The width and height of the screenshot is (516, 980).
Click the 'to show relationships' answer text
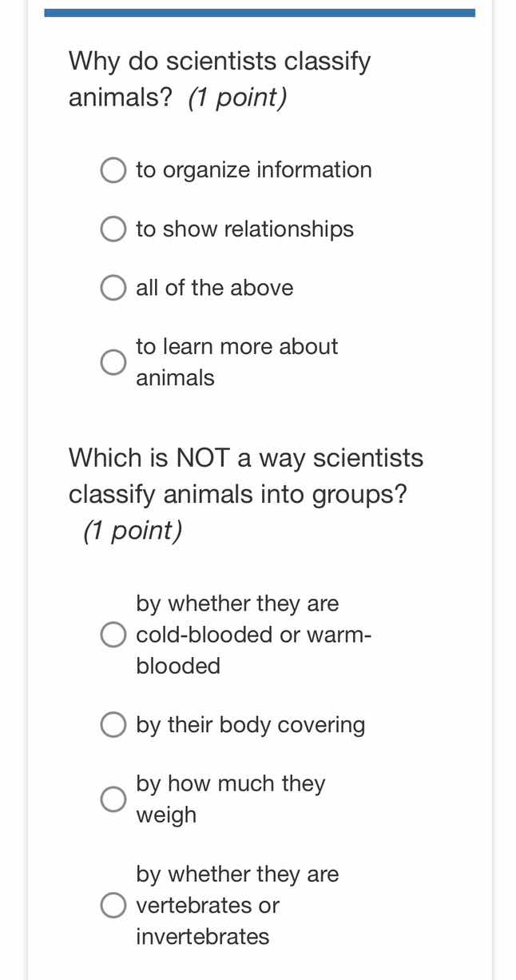coord(244,229)
